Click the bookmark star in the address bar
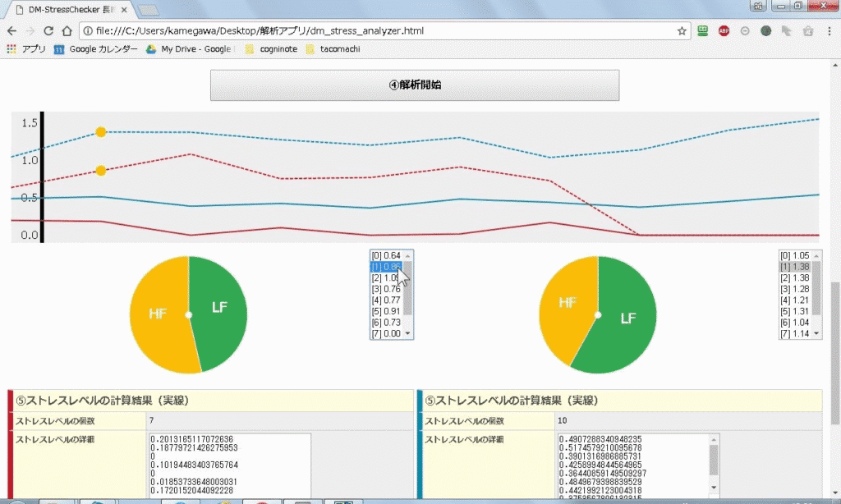841x504 pixels. click(x=683, y=30)
